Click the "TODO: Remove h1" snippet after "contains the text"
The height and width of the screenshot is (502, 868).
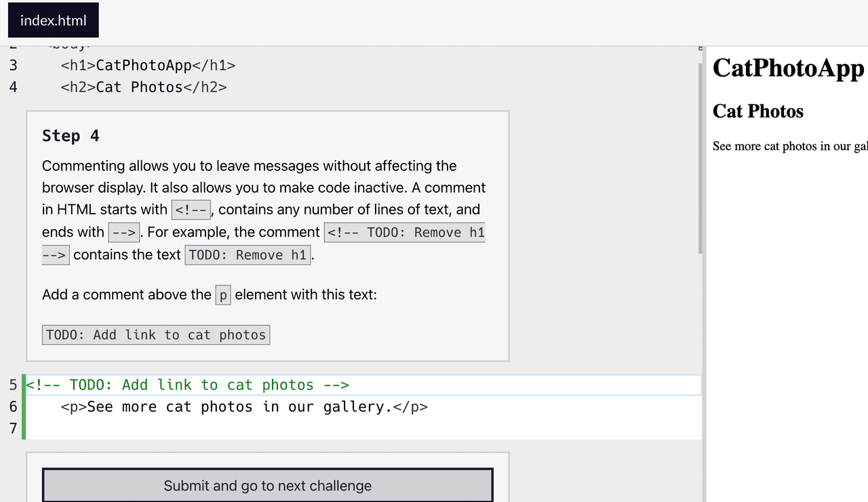tap(248, 255)
